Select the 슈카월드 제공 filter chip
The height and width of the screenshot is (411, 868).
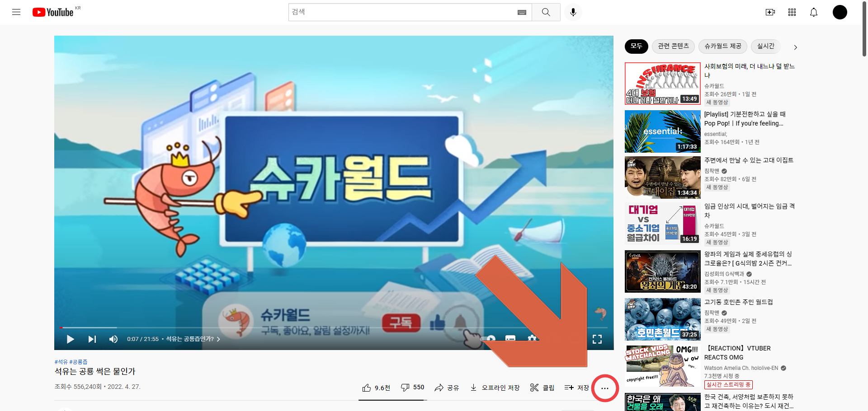pyautogui.click(x=723, y=46)
